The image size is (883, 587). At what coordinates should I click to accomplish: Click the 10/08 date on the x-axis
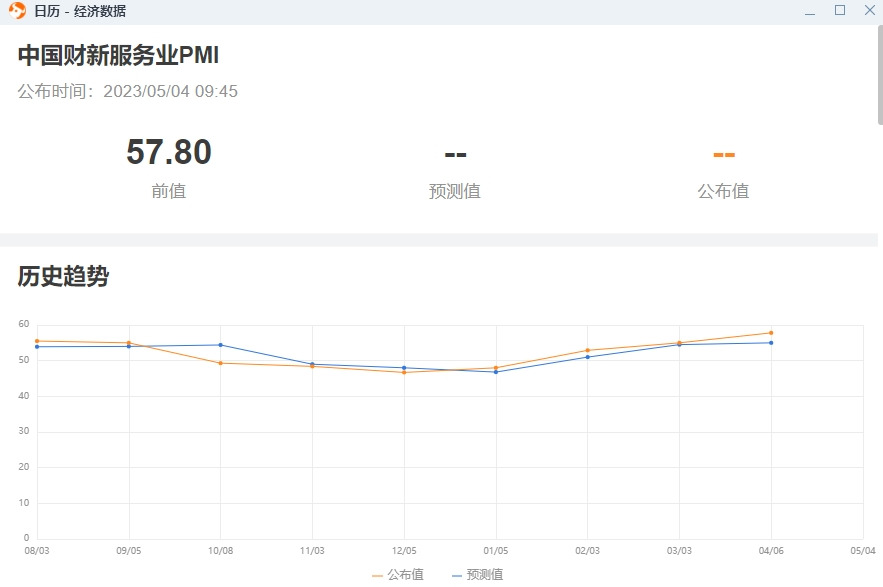221,550
